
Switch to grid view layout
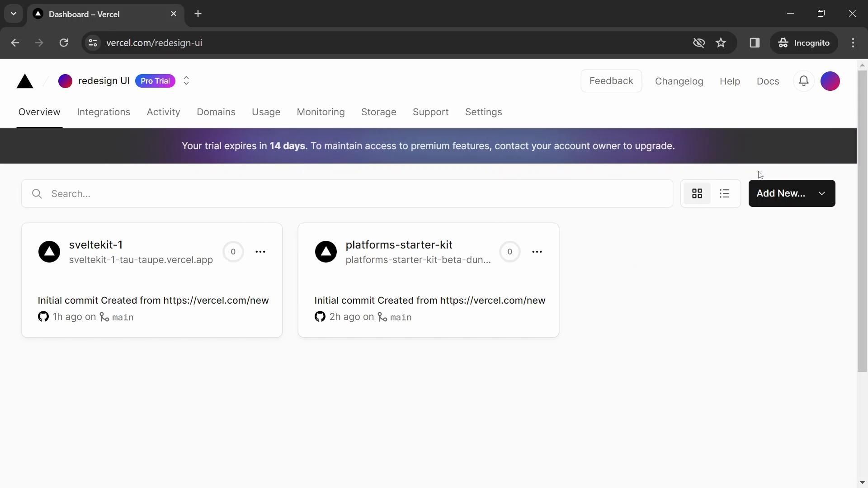click(697, 193)
